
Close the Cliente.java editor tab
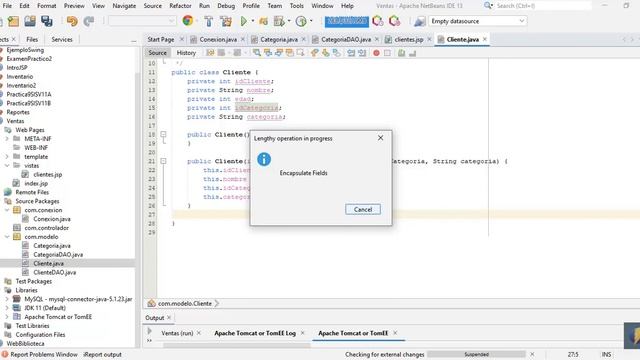point(484,39)
